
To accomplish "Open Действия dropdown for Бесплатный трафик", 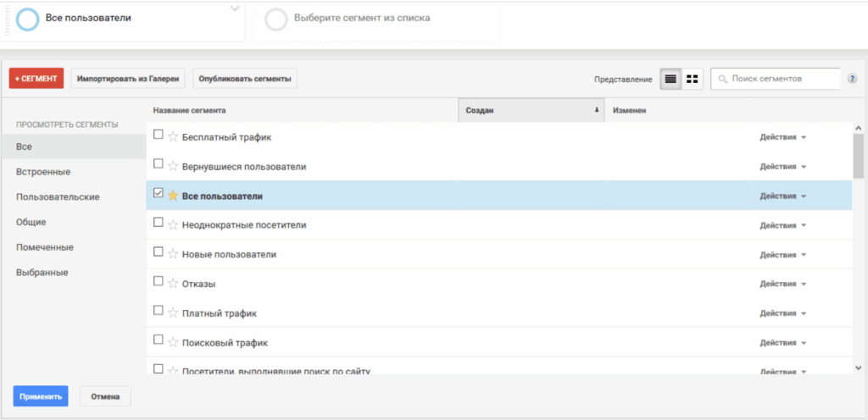I will [x=782, y=137].
